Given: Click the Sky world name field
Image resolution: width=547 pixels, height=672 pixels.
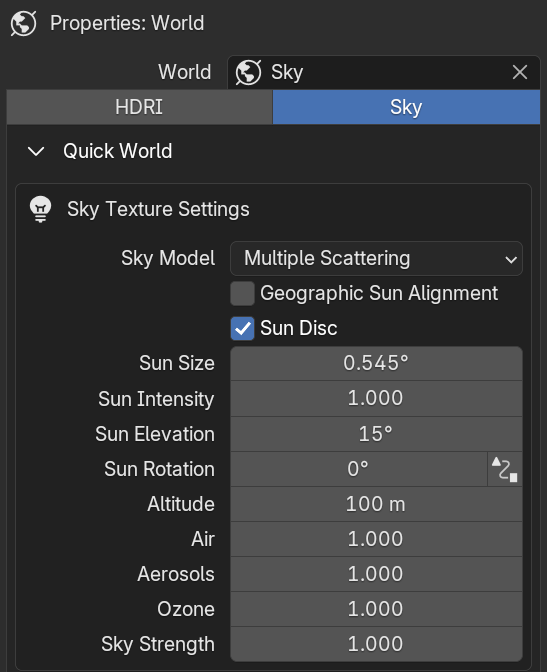Looking at the screenshot, I should (x=386, y=72).
